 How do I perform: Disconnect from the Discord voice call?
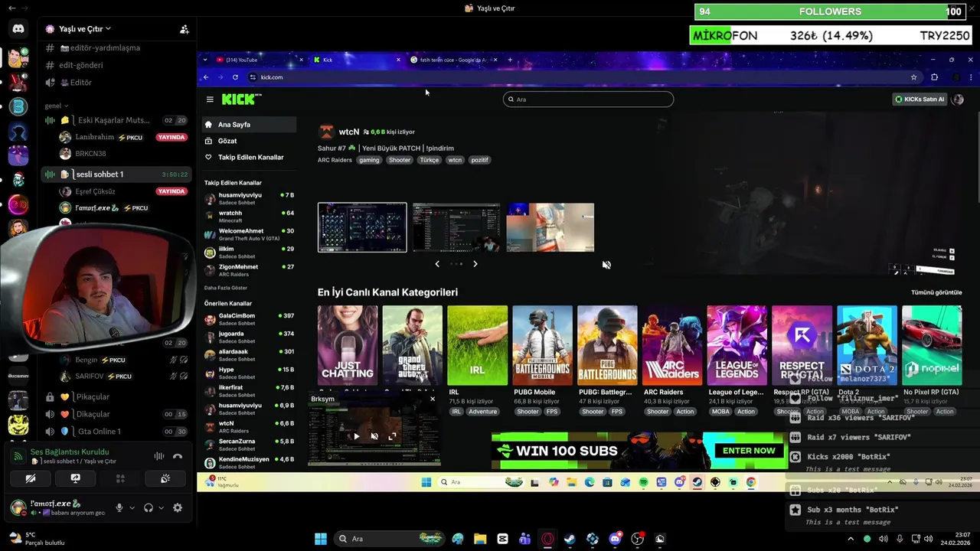178,456
